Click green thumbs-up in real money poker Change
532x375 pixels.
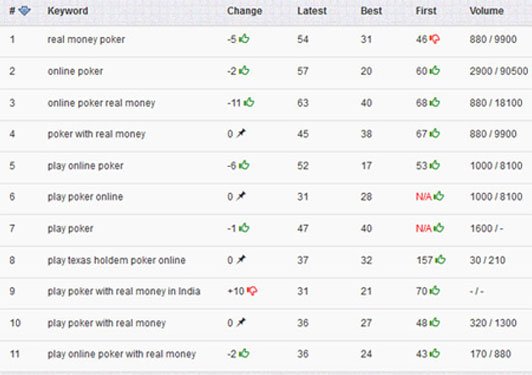pos(244,39)
